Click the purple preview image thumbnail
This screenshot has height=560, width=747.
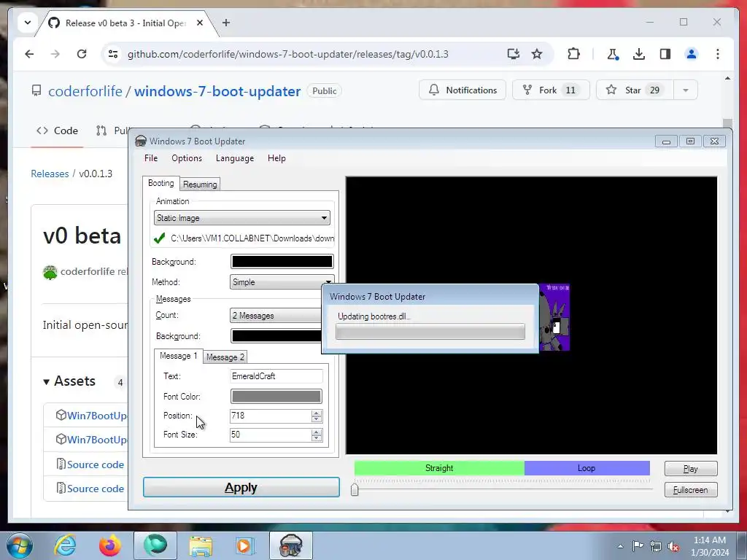click(x=554, y=317)
